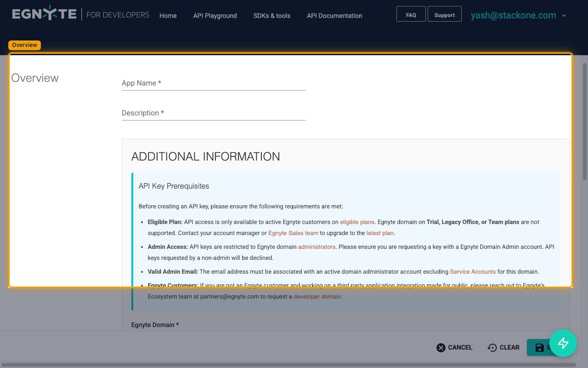The height and width of the screenshot is (368, 588).
Task: Open the administrators link
Action: [317, 247]
